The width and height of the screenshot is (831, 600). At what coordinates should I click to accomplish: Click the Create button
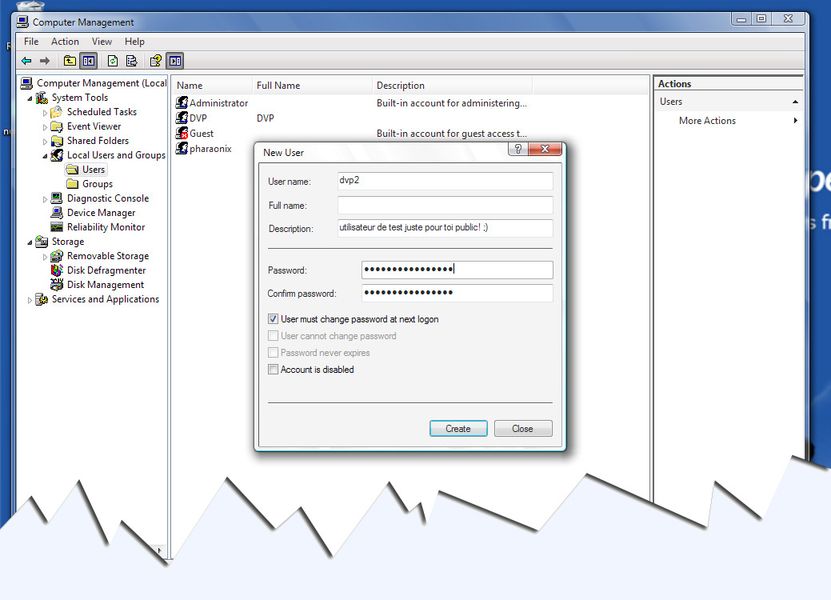pos(458,428)
